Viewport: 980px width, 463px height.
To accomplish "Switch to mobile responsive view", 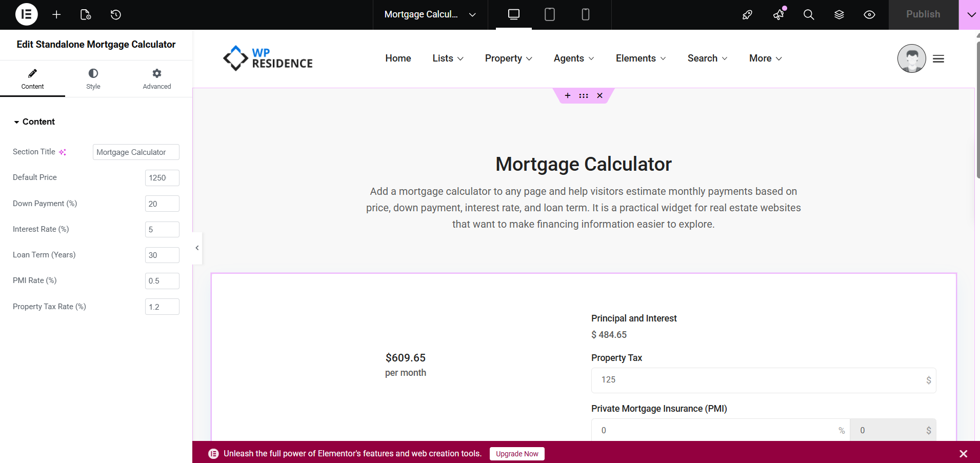I will pyautogui.click(x=586, y=14).
